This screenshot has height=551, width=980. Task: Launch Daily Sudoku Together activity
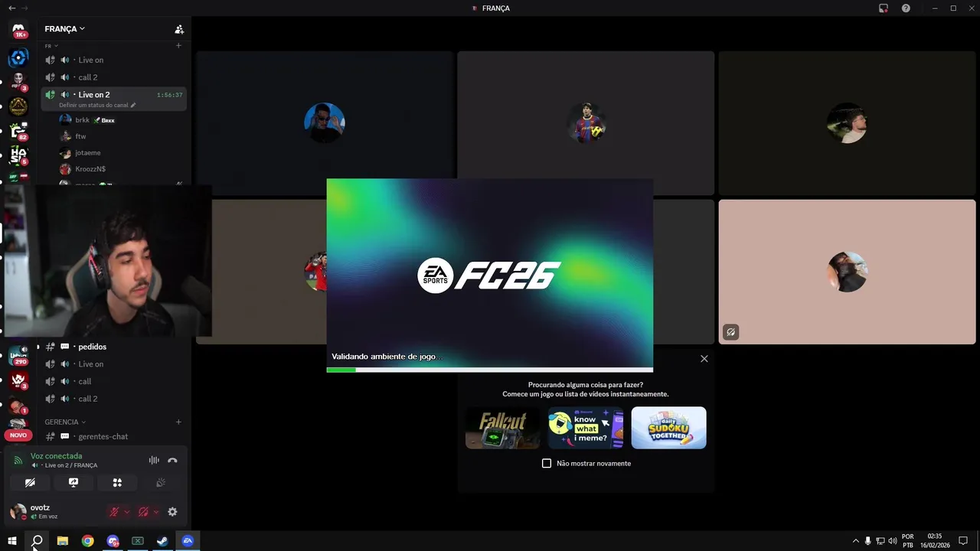[x=668, y=428]
